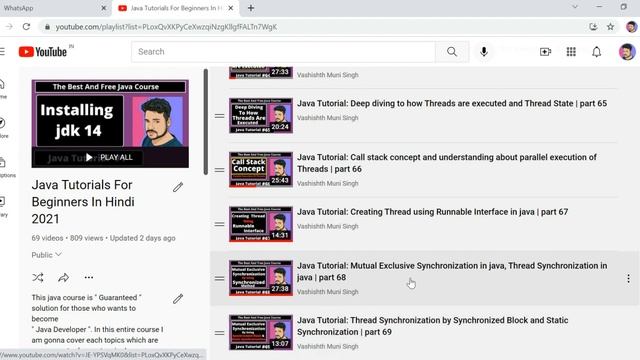Go forward with browser arrow
Viewport: 640px width, 360px height.
click(x=9, y=27)
